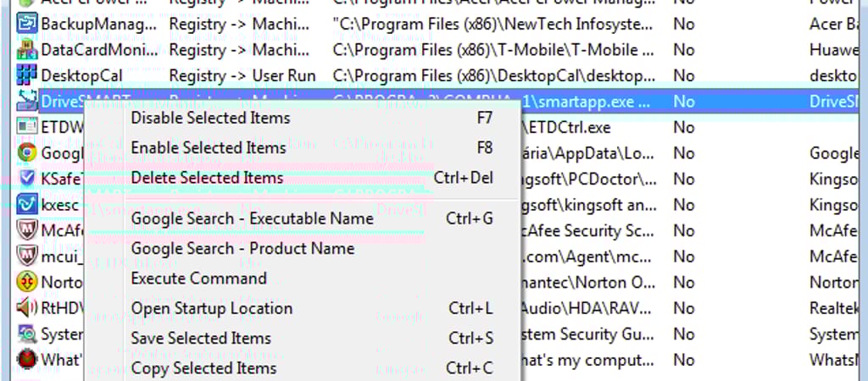Select the DesktopCal calendar icon
The height and width of the screenshot is (381, 868).
(x=26, y=75)
